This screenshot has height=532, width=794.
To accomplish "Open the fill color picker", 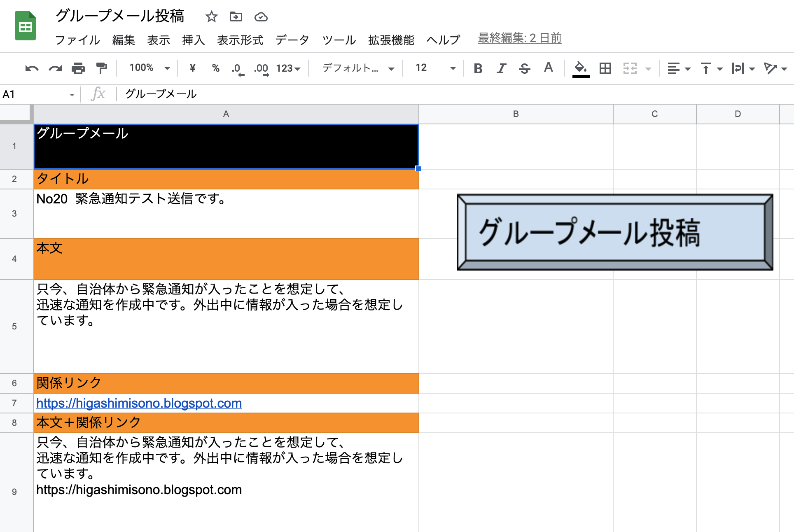I will click(x=581, y=68).
